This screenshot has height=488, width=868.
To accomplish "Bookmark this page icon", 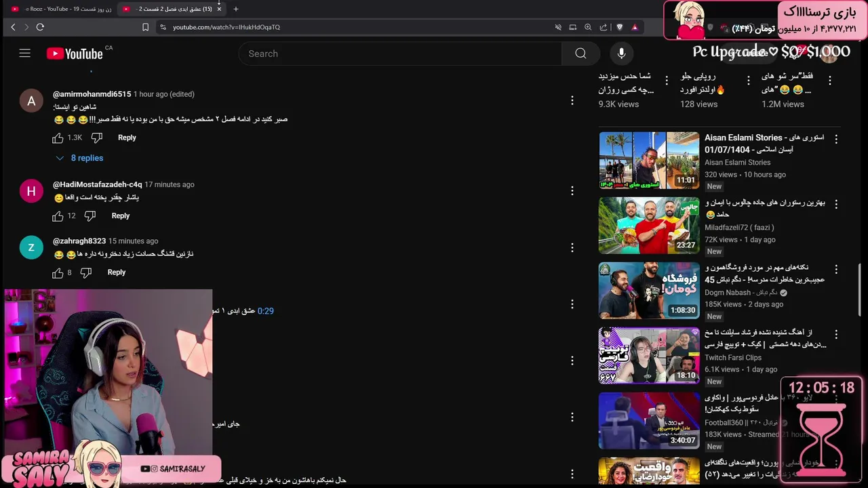I will tap(145, 27).
